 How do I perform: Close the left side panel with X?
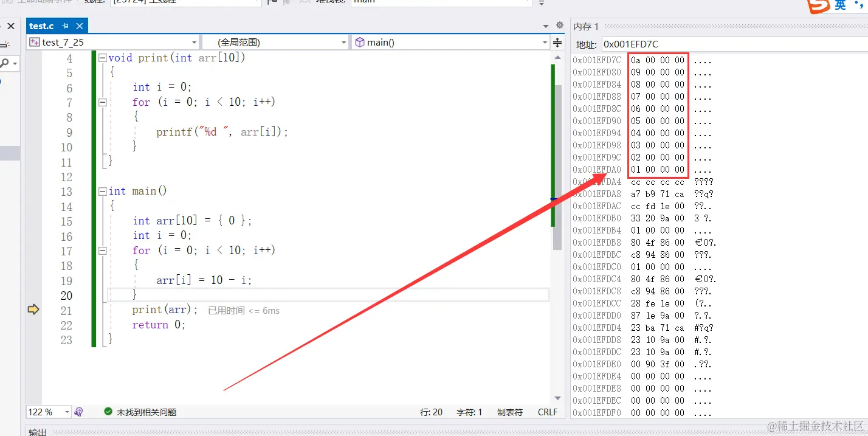click(10, 26)
